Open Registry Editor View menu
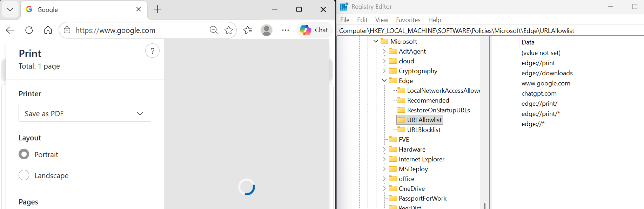This screenshot has height=209, width=644. 382,20
